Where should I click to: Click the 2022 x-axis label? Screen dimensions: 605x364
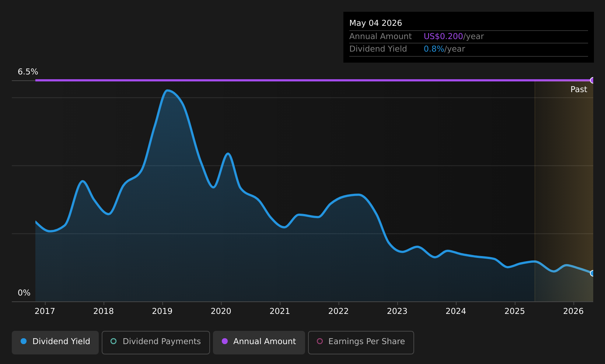point(338,311)
